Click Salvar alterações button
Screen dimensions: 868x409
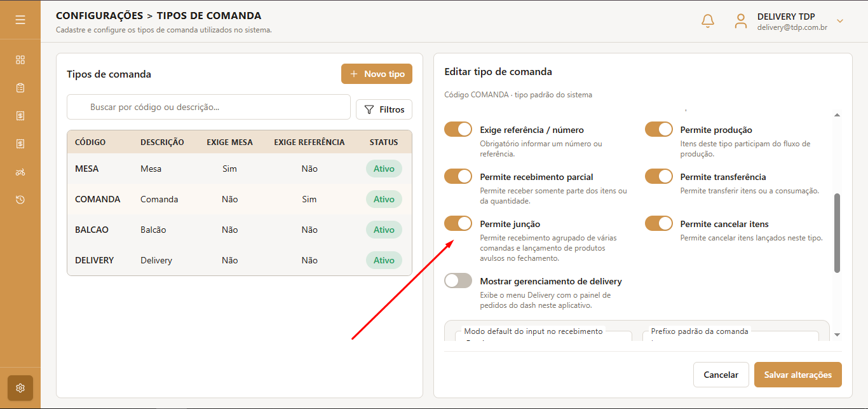[x=798, y=375]
